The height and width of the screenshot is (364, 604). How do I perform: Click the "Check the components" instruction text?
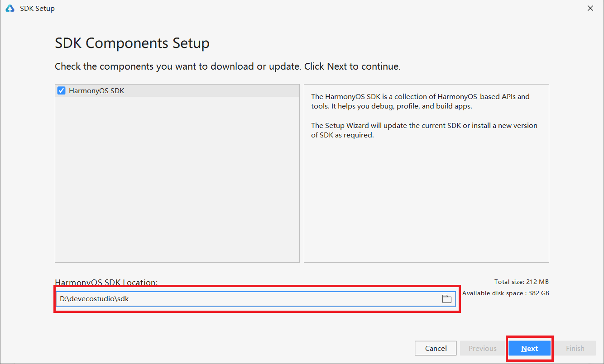(227, 66)
